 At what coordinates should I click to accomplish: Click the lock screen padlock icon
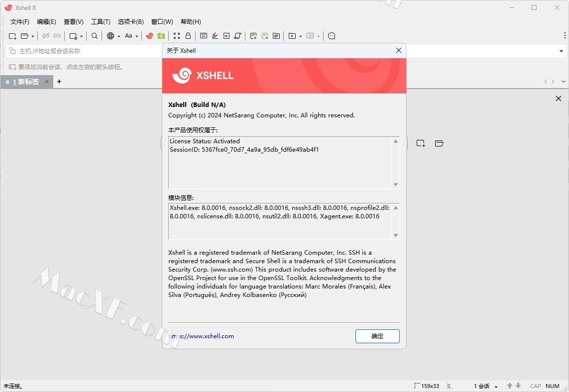[188, 35]
